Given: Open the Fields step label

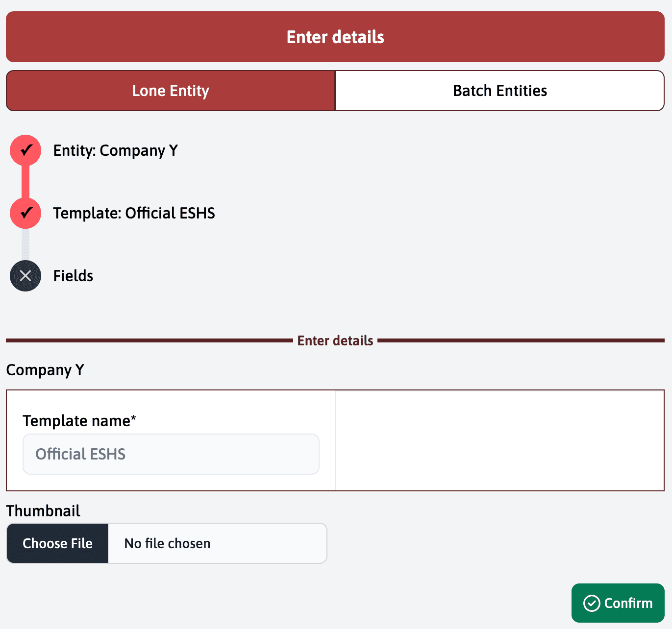Looking at the screenshot, I should pos(73,276).
